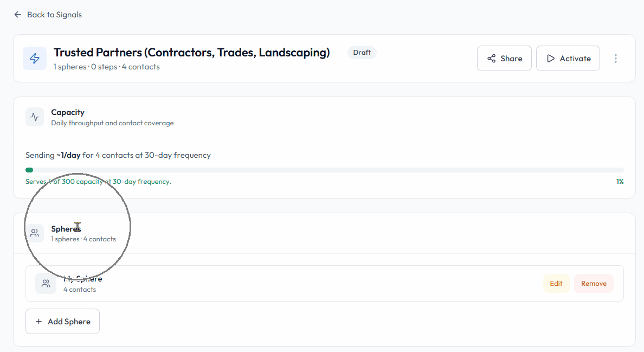Screen dimensions: 644x352
Task: Activate the Trusted Partners signal
Action: coord(568,59)
